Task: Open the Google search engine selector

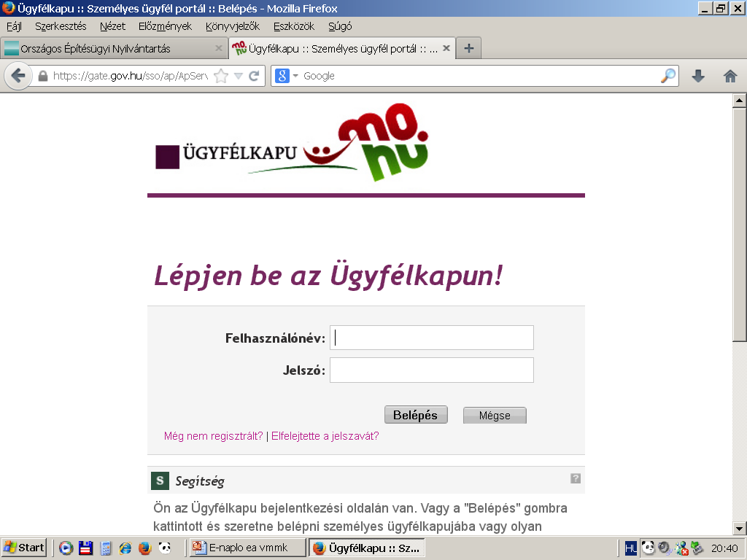Action: coord(286,76)
